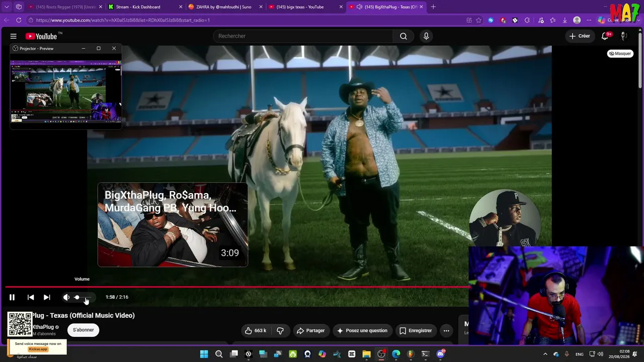Open YouTube notifications bell
This screenshot has width=644, height=362.
click(x=605, y=36)
